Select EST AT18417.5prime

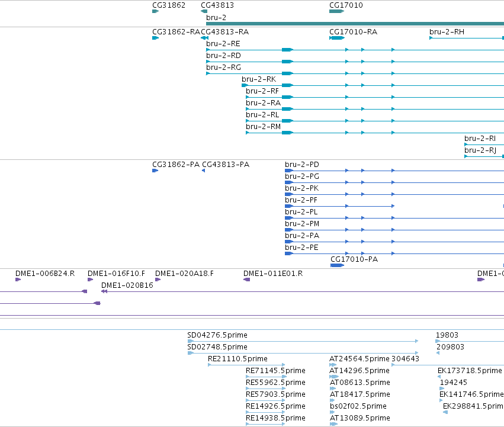pos(332,400)
